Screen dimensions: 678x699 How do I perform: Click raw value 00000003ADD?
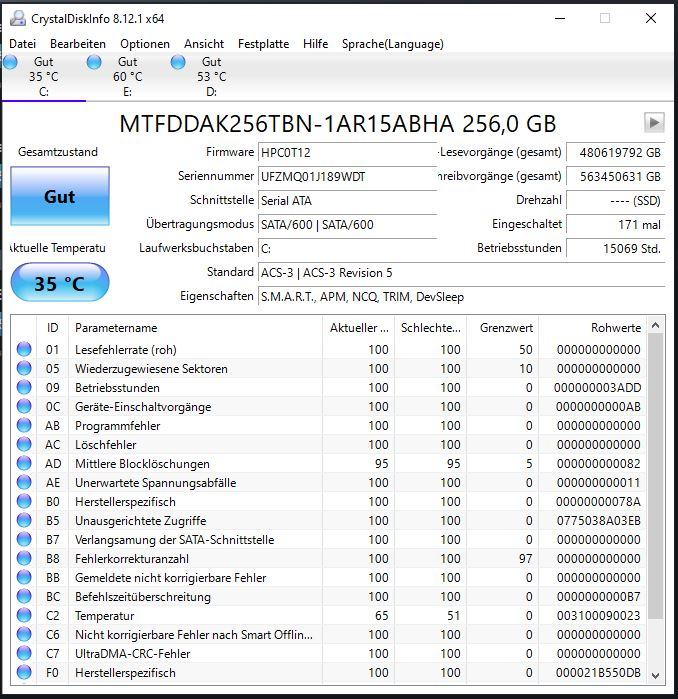(x=597, y=388)
